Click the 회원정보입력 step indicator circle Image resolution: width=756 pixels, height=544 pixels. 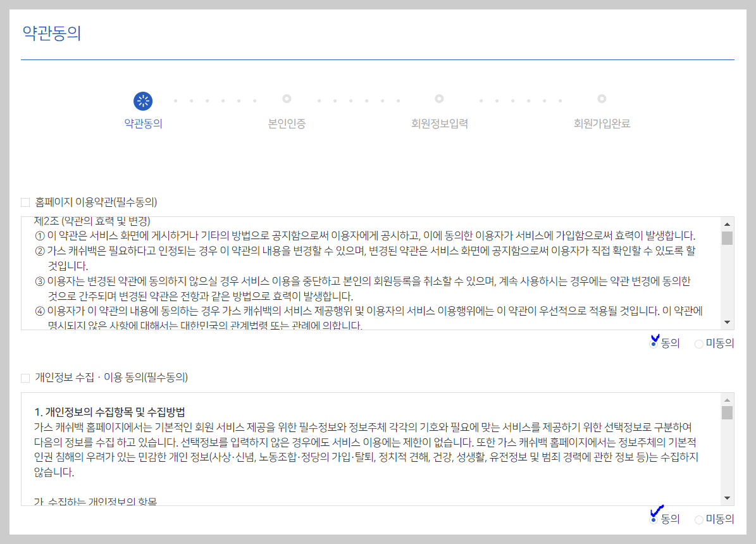click(440, 100)
